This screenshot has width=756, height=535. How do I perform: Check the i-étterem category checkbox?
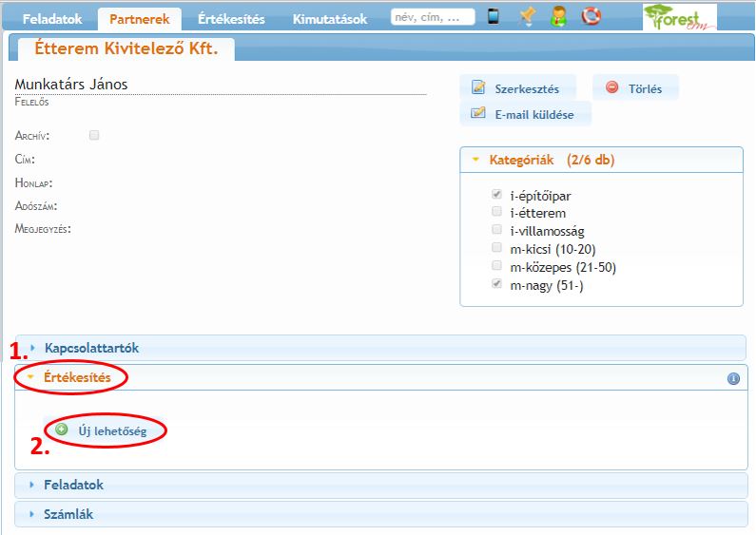click(x=496, y=212)
